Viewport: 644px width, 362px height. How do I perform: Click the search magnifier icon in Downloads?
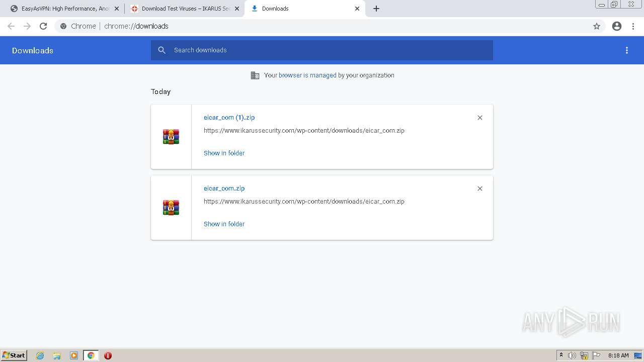[x=162, y=50]
